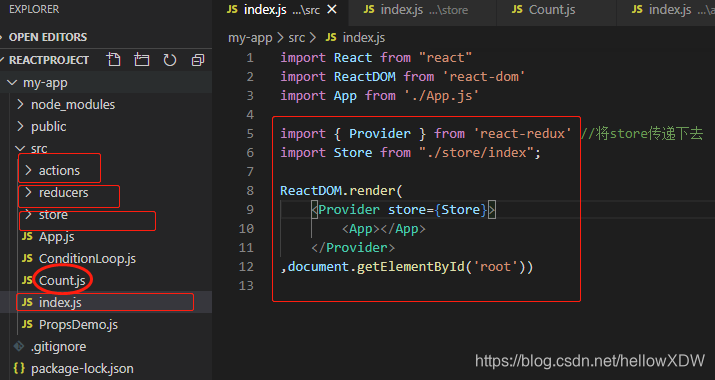Click the git icon beside .gitignore
This screenshot has height=380, width=715.
(19, 346)
